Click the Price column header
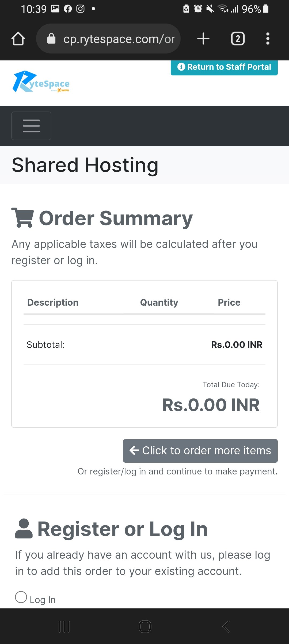Viewport: 289px width, 644px height. click(x=229, y=302)
